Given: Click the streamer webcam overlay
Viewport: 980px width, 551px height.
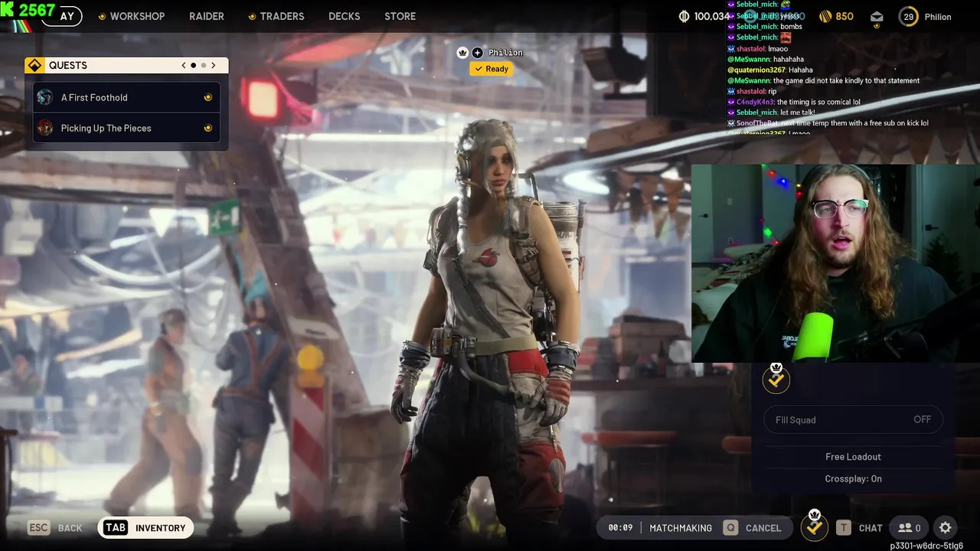Looking at the screenshot, I should click(835, 262).
